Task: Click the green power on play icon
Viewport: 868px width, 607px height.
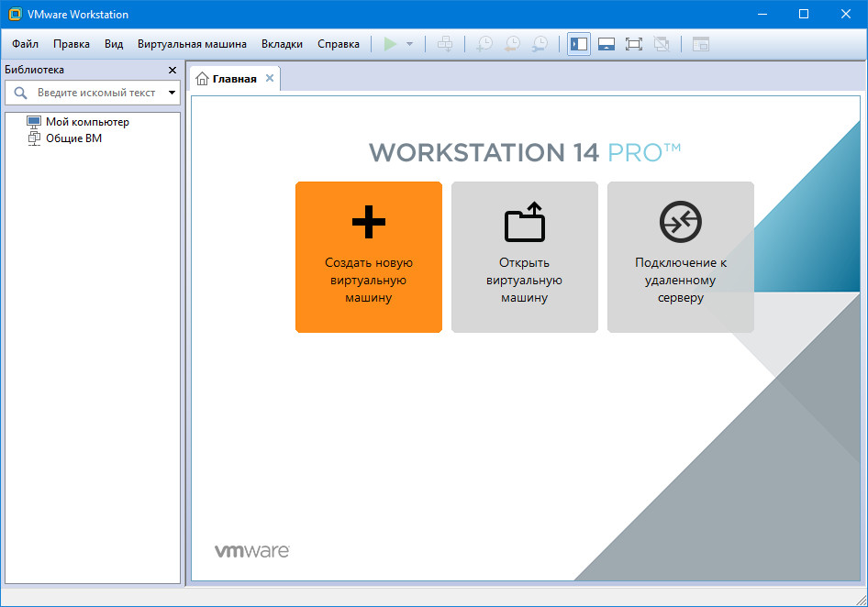Action: click(x=390, y=44)
